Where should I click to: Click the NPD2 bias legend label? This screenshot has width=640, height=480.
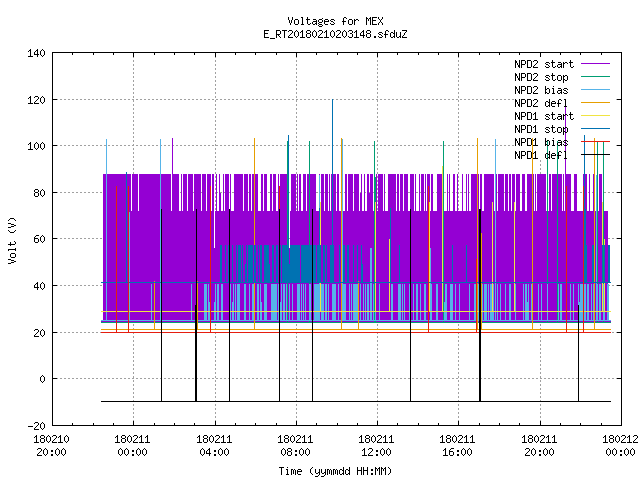pyautogui.click(x=541, y=90)
